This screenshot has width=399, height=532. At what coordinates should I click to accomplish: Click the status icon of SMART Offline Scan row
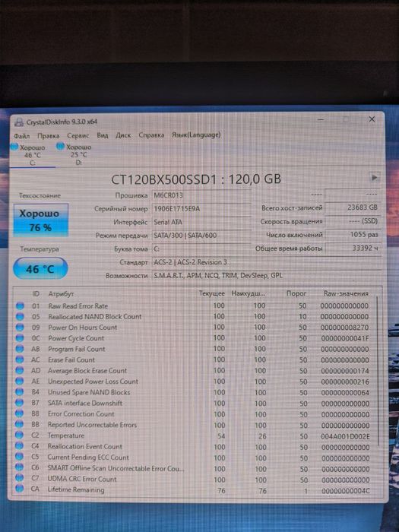[19, 468]
